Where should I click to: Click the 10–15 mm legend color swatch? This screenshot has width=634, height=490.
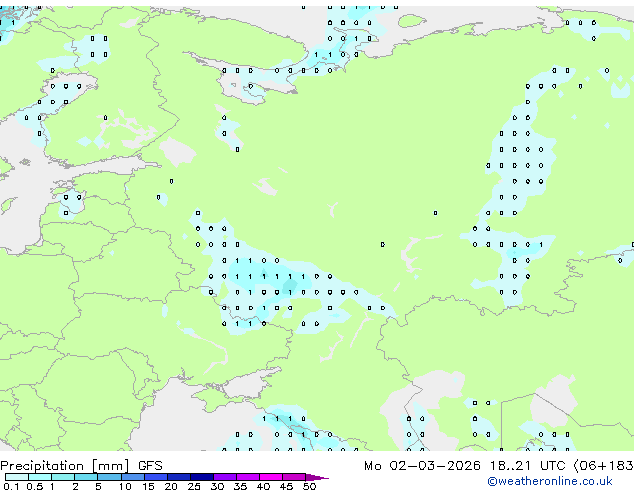coord(133,477)
